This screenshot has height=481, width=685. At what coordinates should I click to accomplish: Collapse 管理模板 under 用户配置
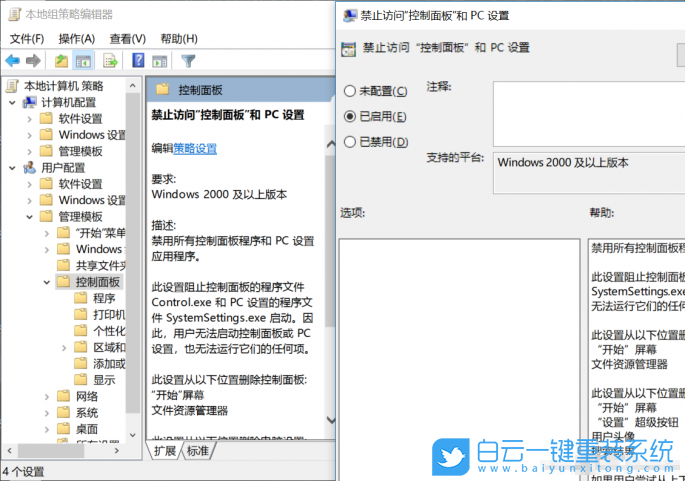(x=30, y=217)
